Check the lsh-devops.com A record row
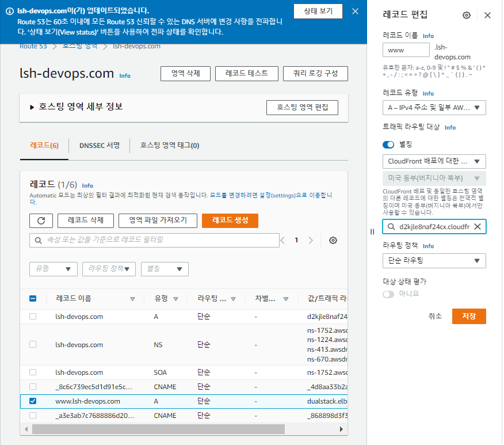 tap(33, 317)
